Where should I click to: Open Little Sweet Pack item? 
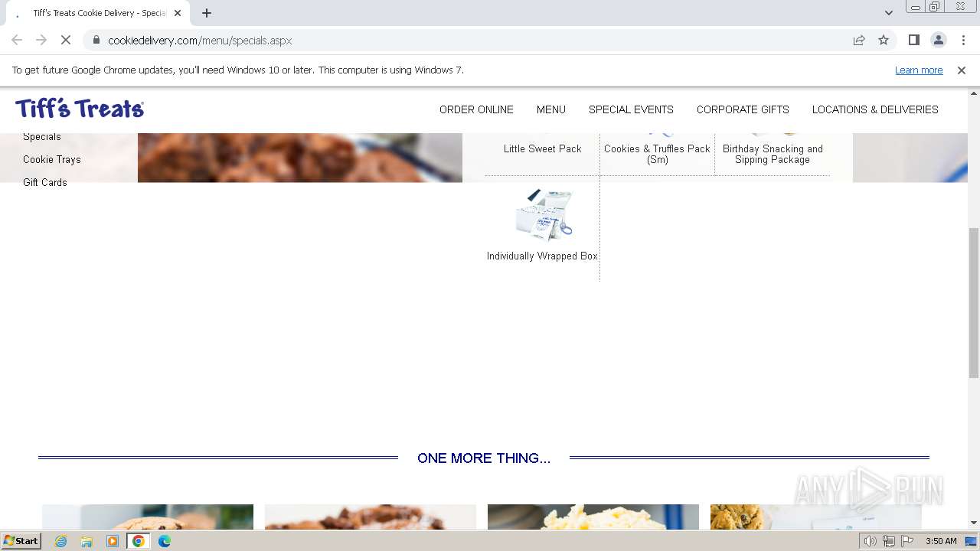(542, 148)
